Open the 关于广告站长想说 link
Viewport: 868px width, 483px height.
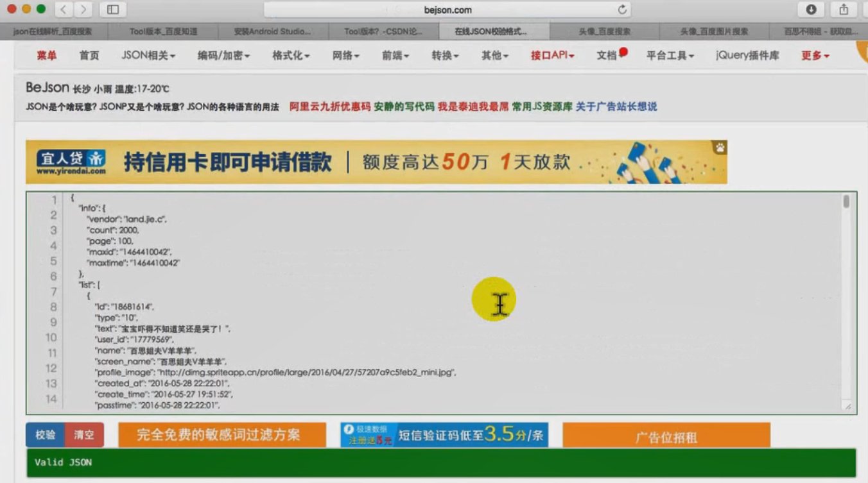616,107
